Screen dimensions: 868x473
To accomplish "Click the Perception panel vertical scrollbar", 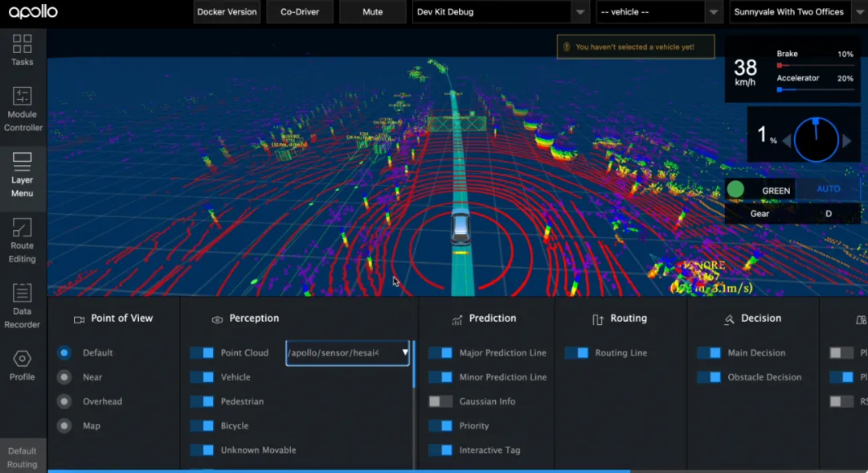I will tap(414, 364).
